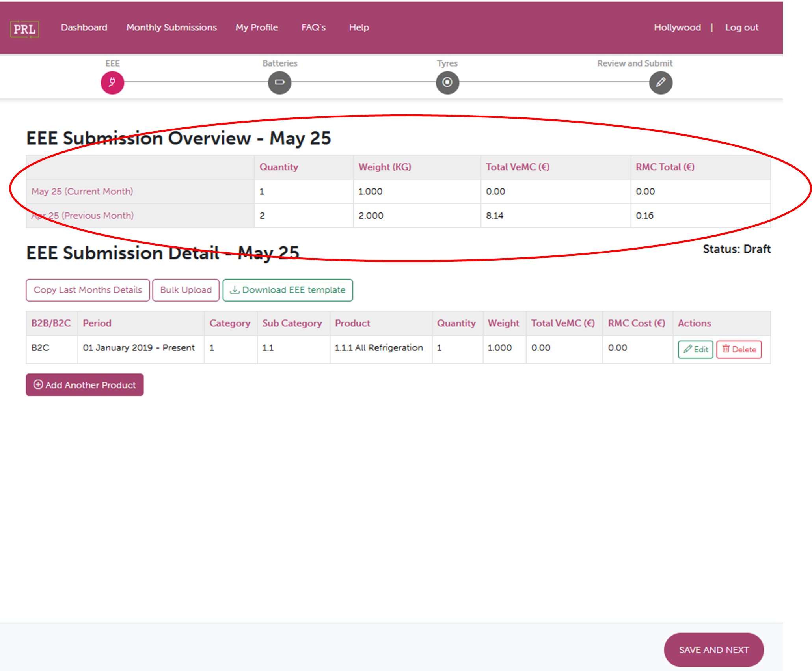
Task: Select the EEE step plug icon
Action: [x=112, y=83]
